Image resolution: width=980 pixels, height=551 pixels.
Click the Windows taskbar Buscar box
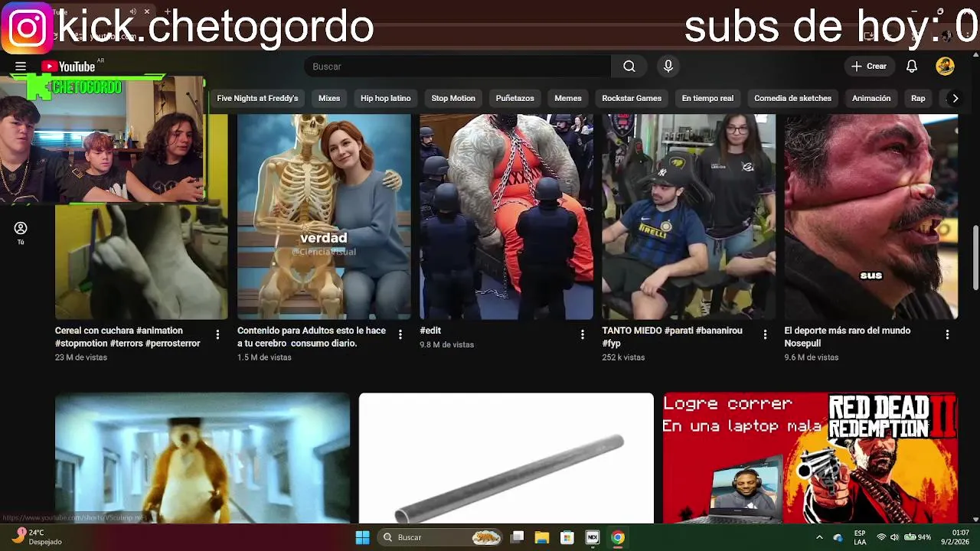pyautogui.click(x=441, y=537)
